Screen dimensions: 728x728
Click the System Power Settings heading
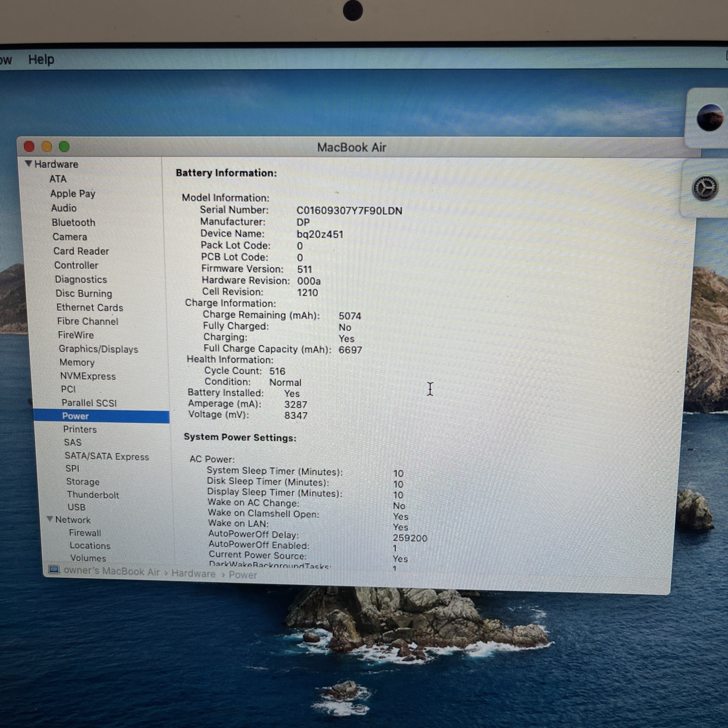(x=240, y=437)
